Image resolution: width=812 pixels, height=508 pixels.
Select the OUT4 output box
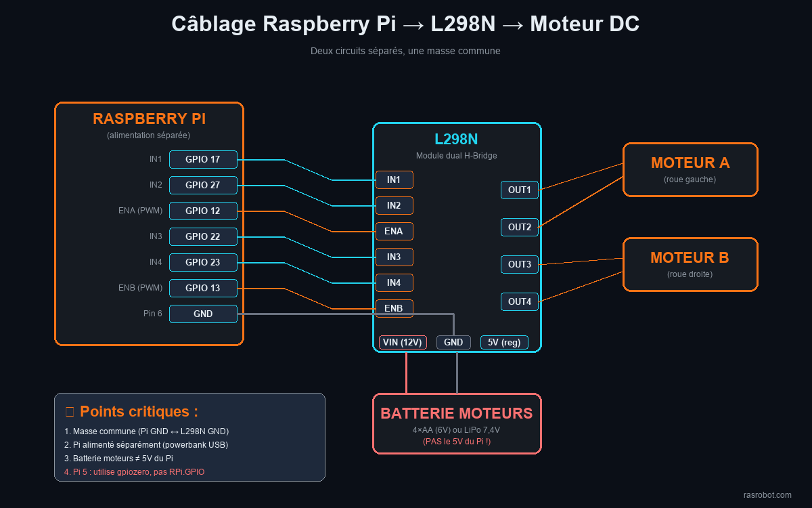520,301
